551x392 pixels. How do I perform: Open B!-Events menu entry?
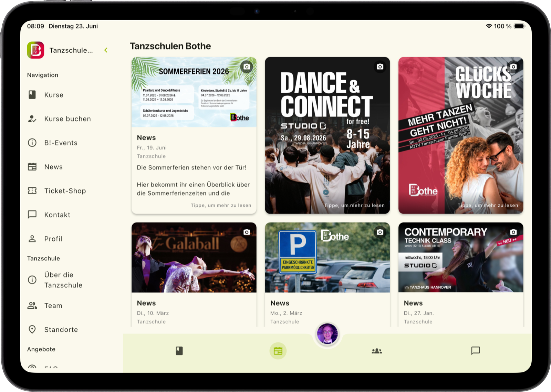point(61,143)
